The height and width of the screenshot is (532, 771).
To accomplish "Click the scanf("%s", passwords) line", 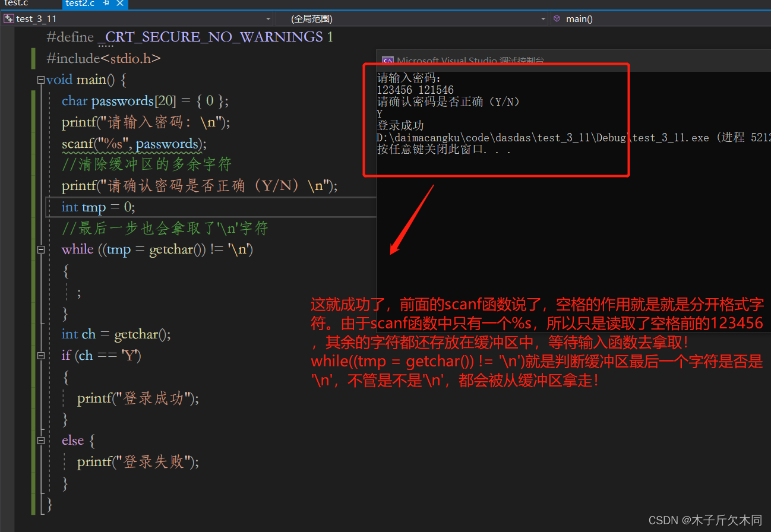I will (x=134, y=144).
